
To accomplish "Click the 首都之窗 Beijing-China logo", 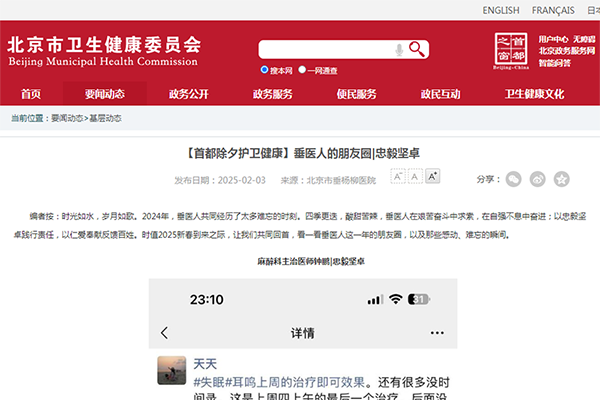I will pyautogui.click(x=511, y=48).
